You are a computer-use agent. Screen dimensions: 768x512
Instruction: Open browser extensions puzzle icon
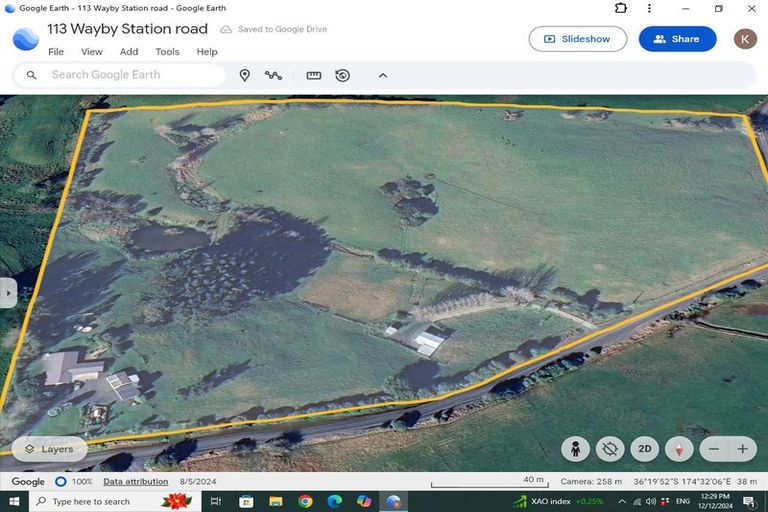click(621, 8)
